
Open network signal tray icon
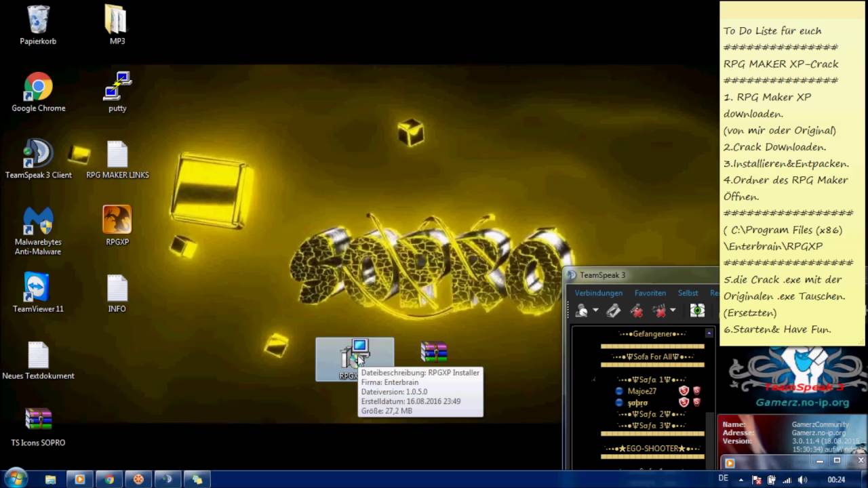click(x=787, y=479)
